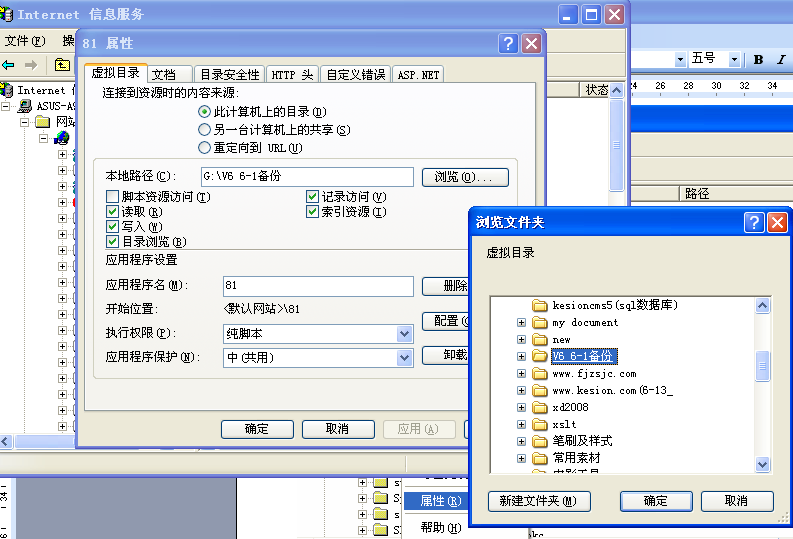Expand the my document folder node
The image size is (793, 539).
tap(521, 323)
